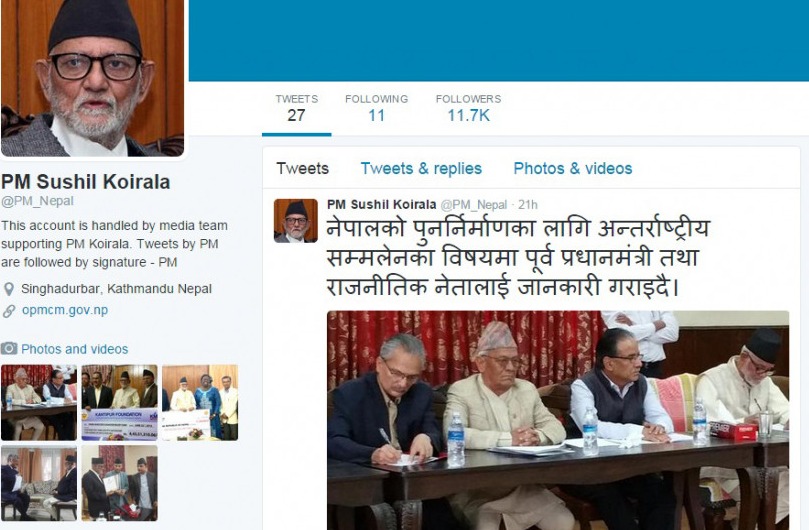Open the first sidebar photo thumbnail with red curtain

(x=39, y=403)
